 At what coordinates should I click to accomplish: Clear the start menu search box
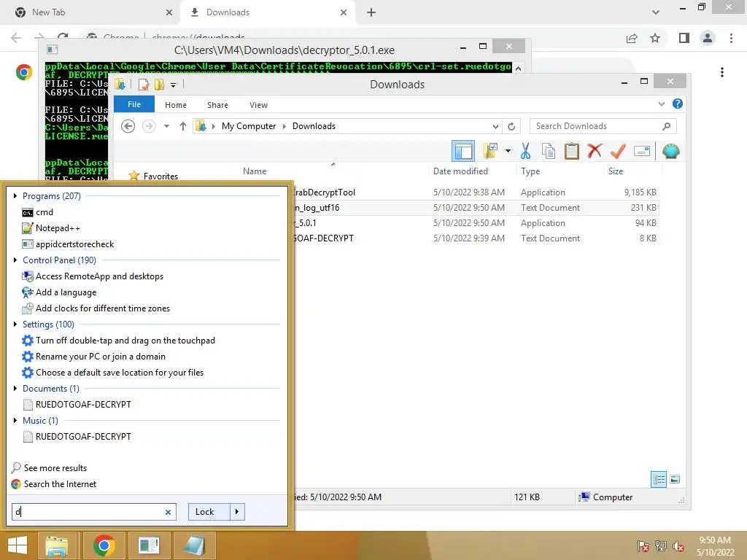point(169,512)
